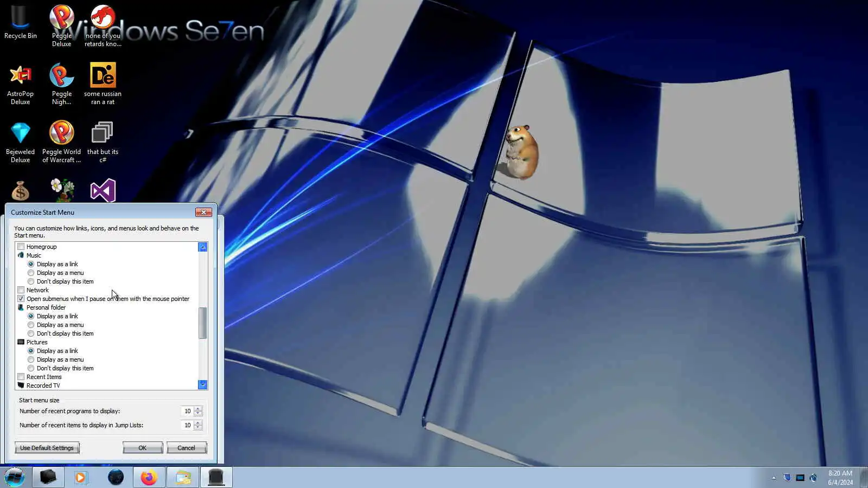Click the Show Desktop strip beside the clock
This screenshot has width=868, height=488.
click(864, 477)
